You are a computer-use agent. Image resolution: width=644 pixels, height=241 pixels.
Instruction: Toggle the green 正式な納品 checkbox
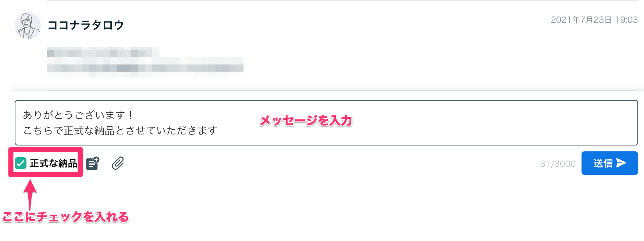tap(21, 163)
